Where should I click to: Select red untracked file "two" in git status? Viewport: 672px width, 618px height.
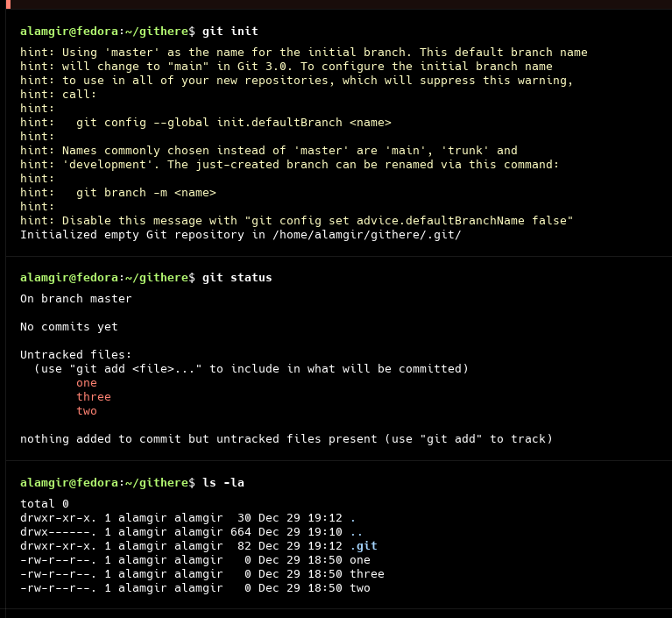pos(87,411)
